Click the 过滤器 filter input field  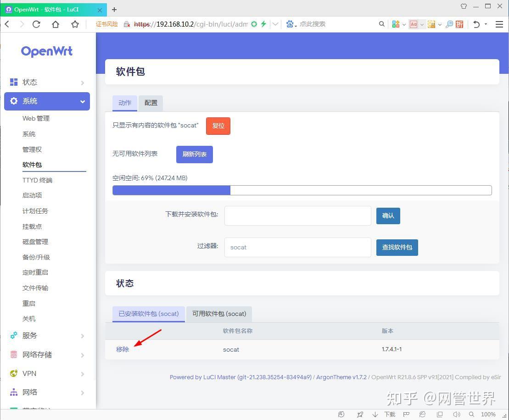[x=297, y=247]
